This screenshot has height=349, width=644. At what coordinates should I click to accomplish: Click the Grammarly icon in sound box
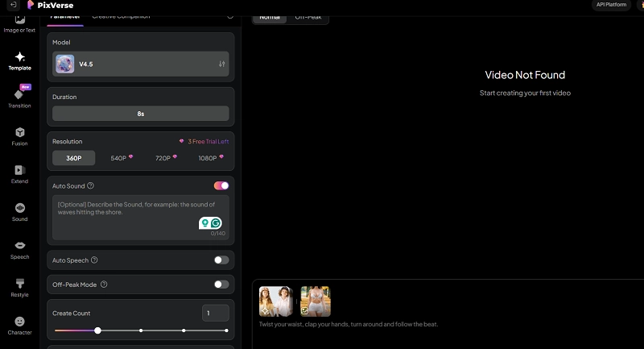point(216,223)
